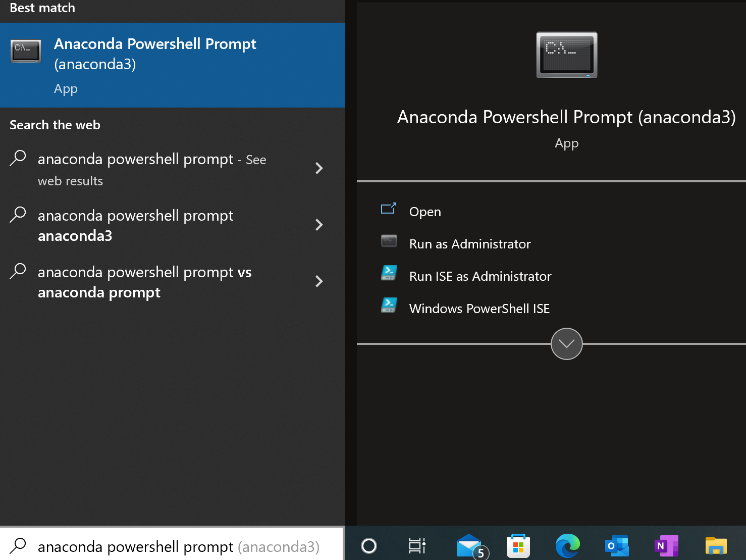Select Run as Administrator
The image size is (746, 560).
click(x=470, y=244)
